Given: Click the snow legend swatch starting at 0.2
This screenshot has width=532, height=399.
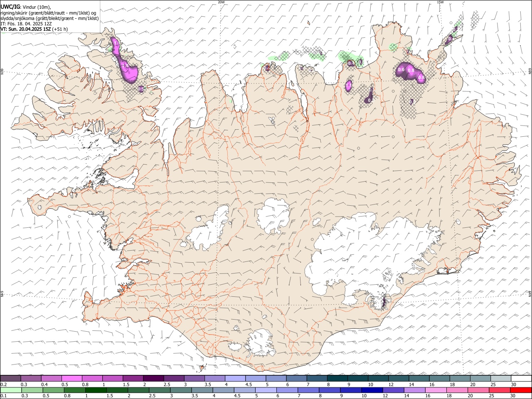Looking at the screenshot, I should (x=11, y=379).
